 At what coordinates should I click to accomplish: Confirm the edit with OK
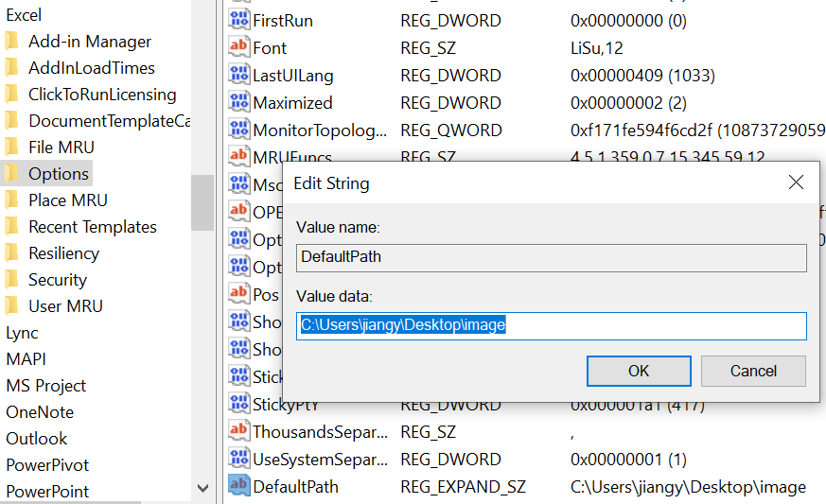click(x=639, y=371)
